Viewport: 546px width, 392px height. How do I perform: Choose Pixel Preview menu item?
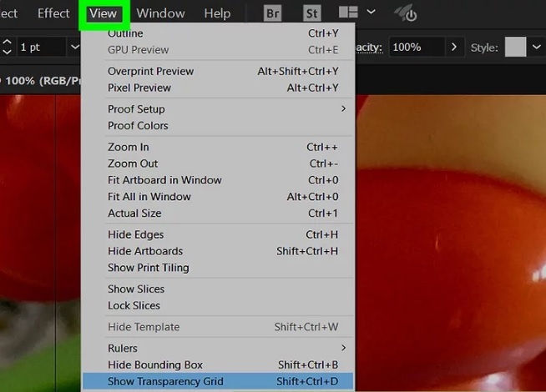click(x=219, y=88)
